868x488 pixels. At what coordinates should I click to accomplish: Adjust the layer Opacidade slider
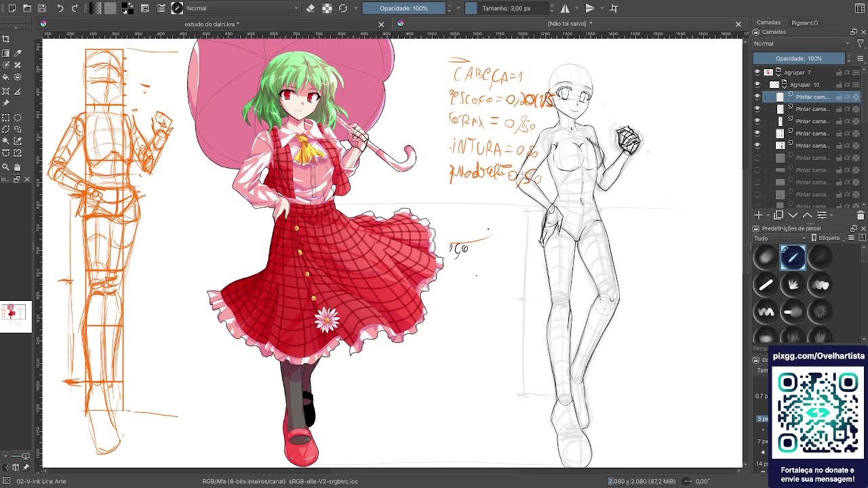tap(799, 58)
